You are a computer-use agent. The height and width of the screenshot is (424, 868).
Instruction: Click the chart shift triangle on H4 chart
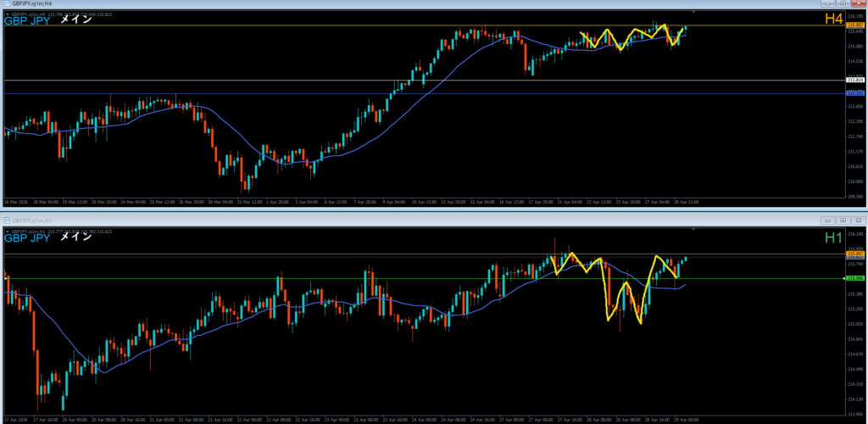click(693, 12)
